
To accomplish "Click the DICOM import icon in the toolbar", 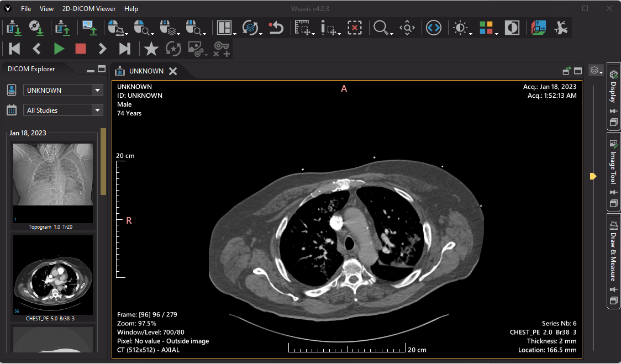I will coord(14,28).
